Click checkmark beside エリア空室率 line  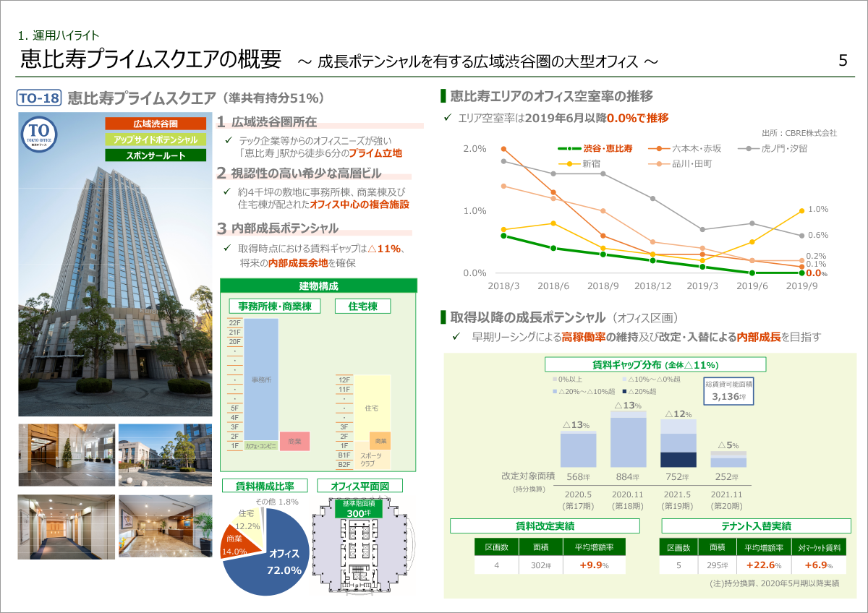coord(446,118)
